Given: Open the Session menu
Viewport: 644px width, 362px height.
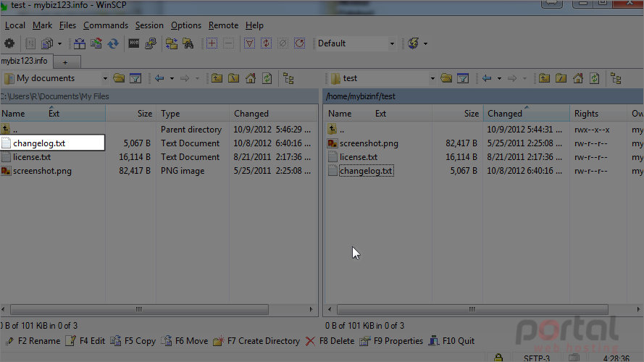Looking at the screenshot, I should click(x=149, y=25).
